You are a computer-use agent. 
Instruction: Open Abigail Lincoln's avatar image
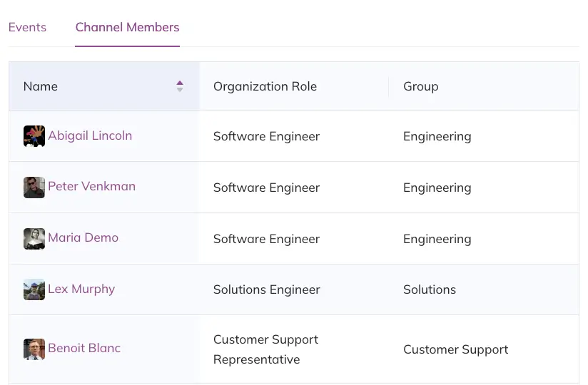click(34, 136)
